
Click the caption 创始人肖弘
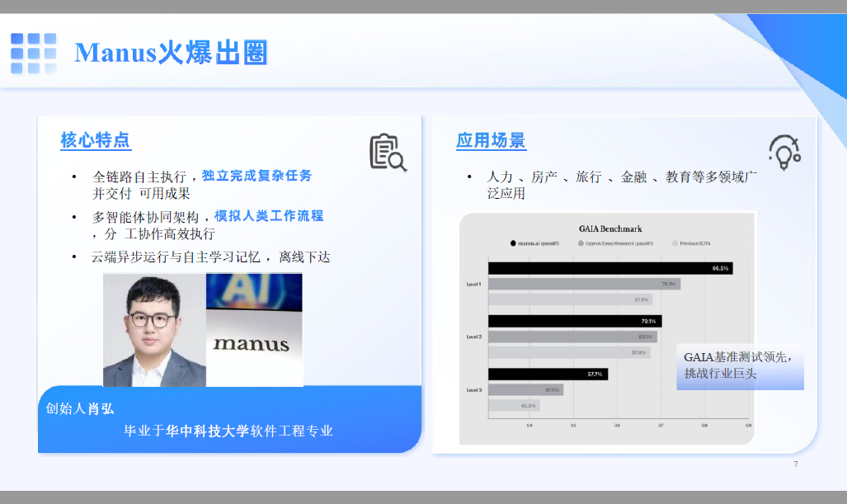80,409
